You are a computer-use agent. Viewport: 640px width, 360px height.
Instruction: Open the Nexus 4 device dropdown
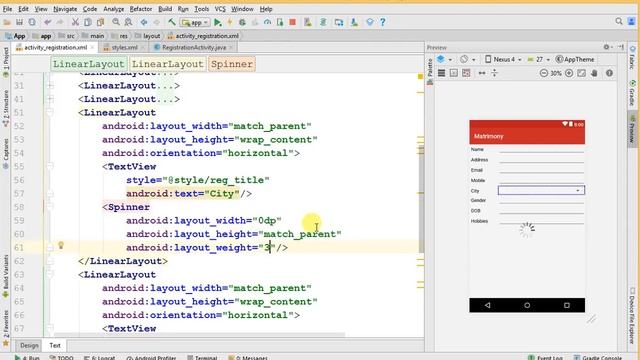503,59
